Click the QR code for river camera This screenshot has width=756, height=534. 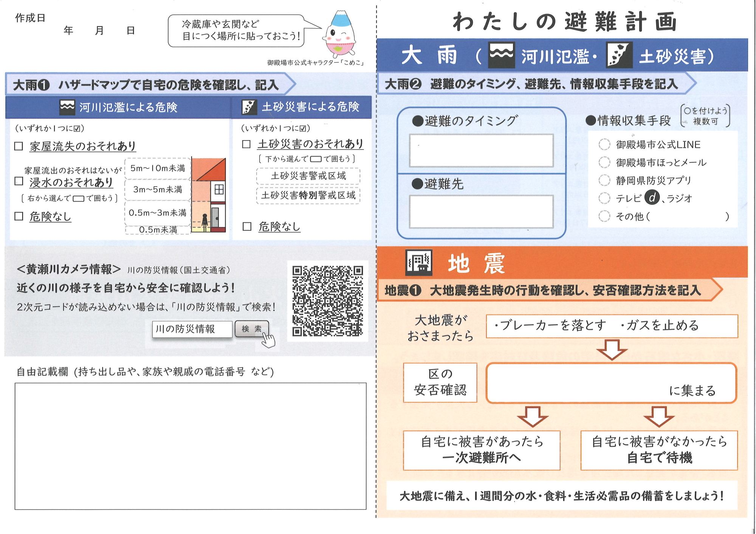pyautogui.click(x=327, y=301)
